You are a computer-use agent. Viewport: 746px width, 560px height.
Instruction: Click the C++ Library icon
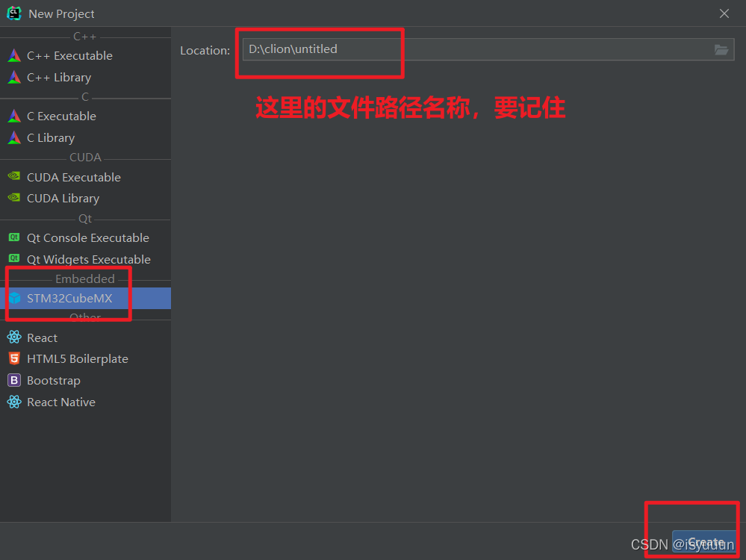[x=14, y=77]
